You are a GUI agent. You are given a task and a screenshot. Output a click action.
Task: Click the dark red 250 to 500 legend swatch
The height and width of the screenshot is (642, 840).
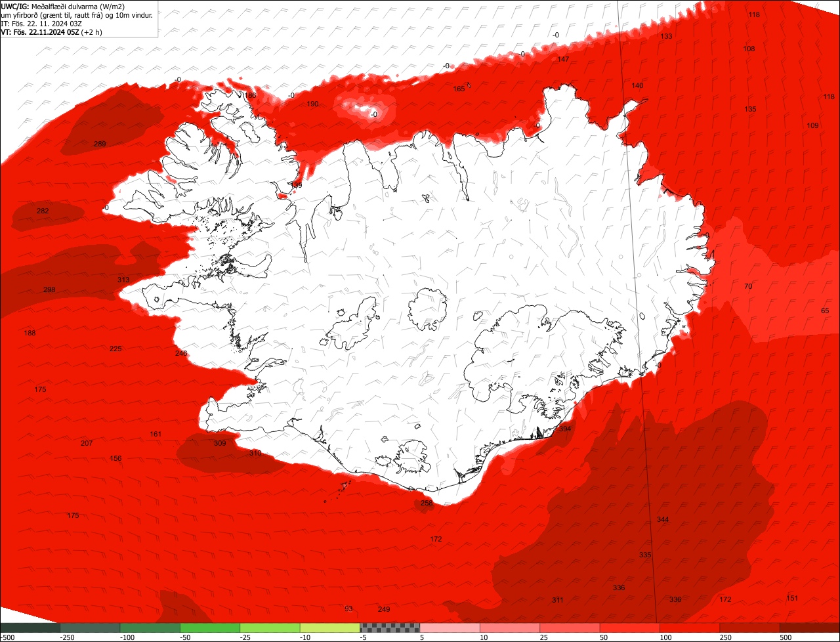pyautogui.click(x=749, y=628)
